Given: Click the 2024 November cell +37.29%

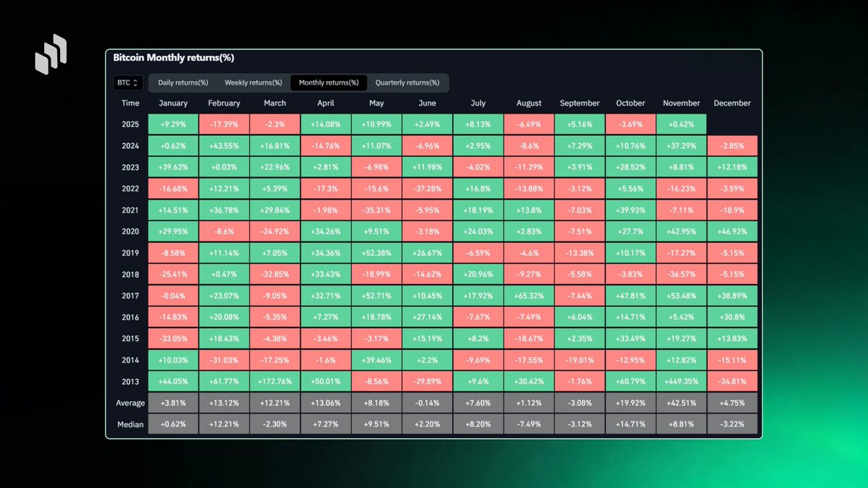Looking at the screenshot, I should click(x=681, y=145).
